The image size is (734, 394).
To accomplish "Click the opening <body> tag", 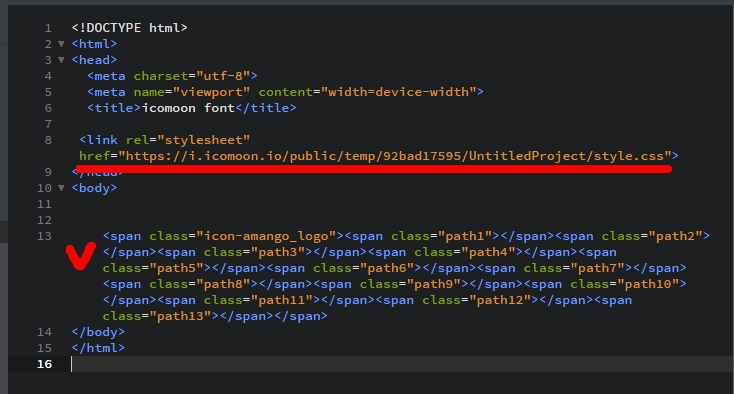I will (x=95, y=188).
